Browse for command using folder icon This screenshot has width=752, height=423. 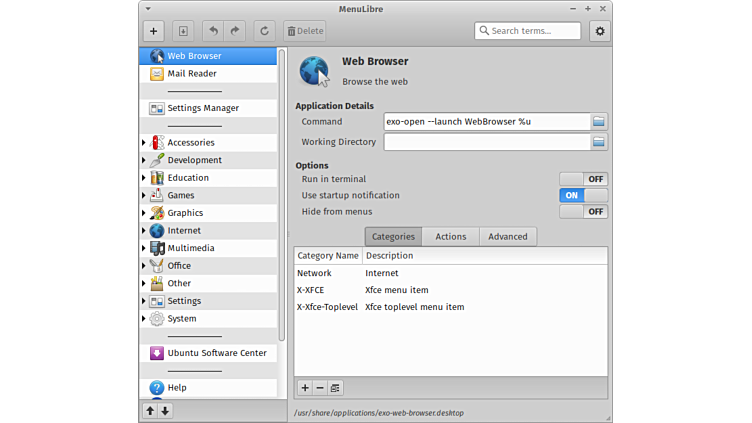coord(598,121)
